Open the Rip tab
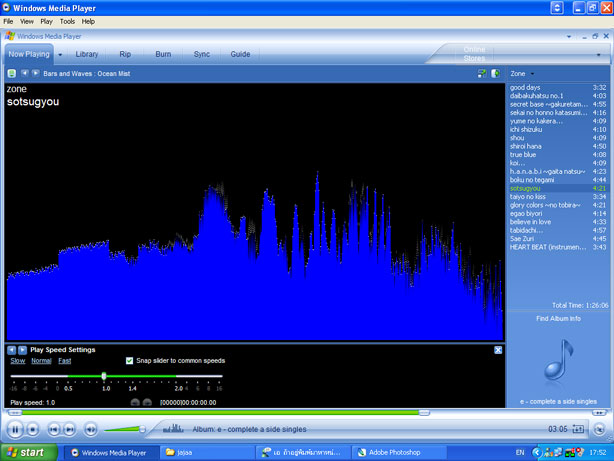614x461 pixels. point(125,54)
